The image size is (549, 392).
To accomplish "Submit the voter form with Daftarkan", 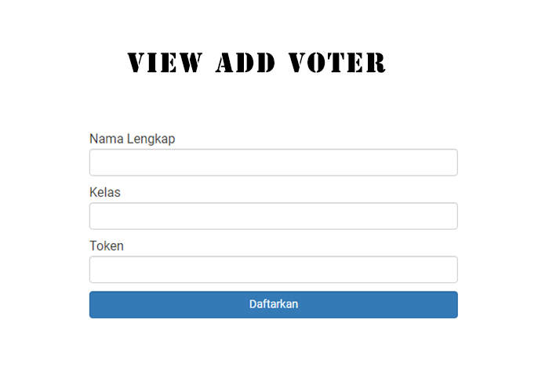I will tap(273, 304).
